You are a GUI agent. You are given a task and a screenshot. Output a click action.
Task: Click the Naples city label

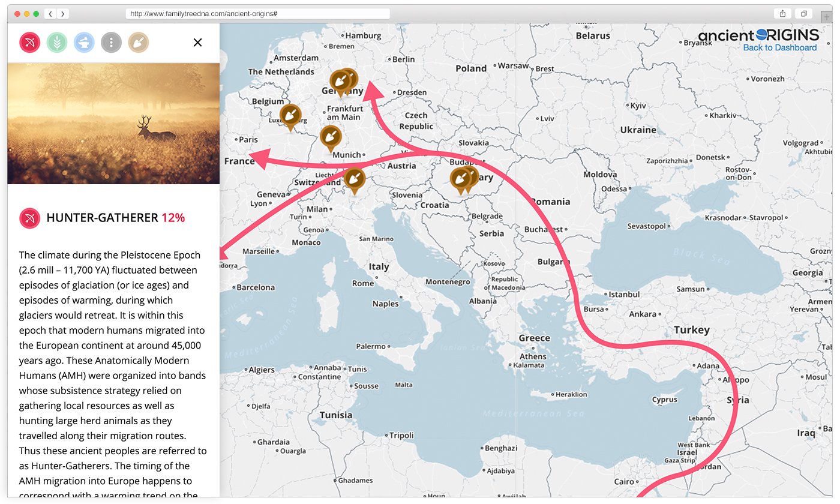coord(385,304)
